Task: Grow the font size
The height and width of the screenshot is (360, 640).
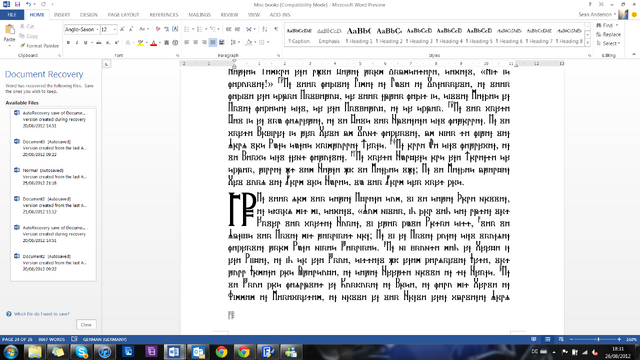Action: (x=122, y=29)
